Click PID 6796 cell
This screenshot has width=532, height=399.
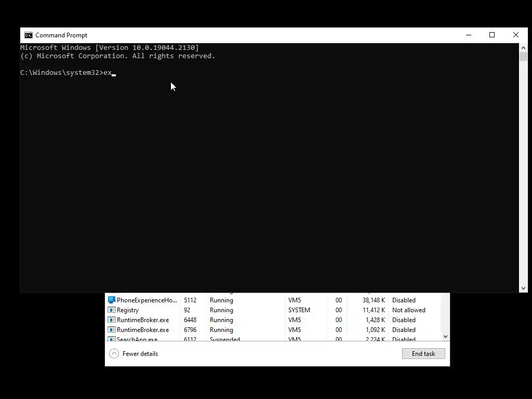[190, 330]
